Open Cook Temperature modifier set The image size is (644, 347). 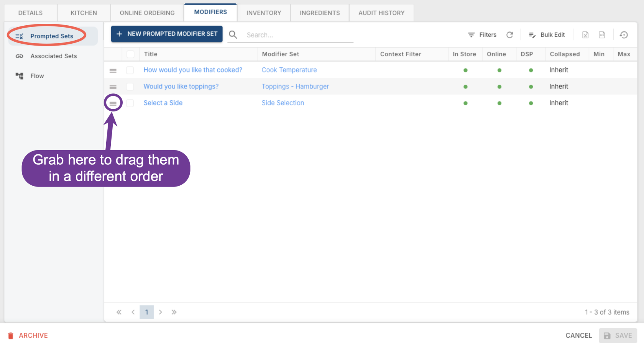289,70
